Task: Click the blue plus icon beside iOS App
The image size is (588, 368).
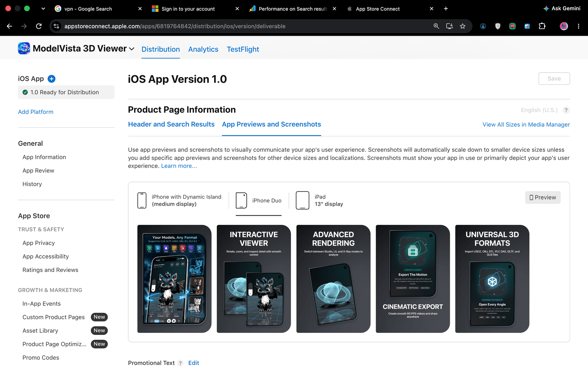Action: click(x=51, y=79)
